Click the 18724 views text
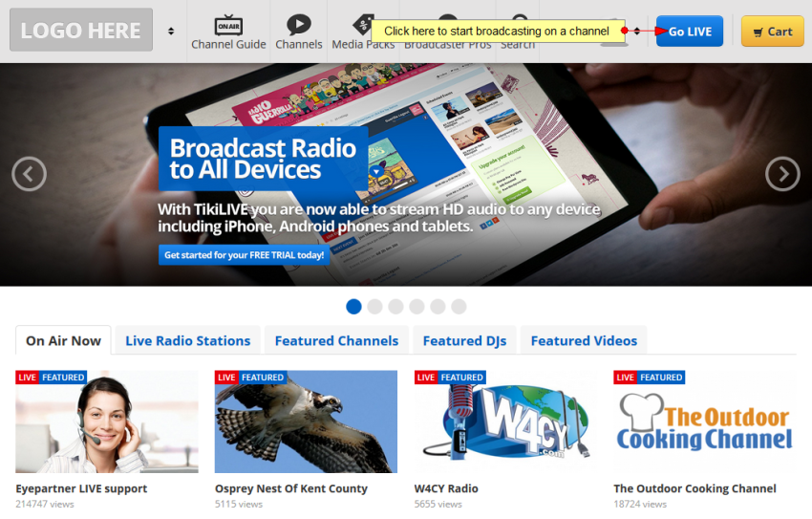Screen dimensions: 812x519 640,504
